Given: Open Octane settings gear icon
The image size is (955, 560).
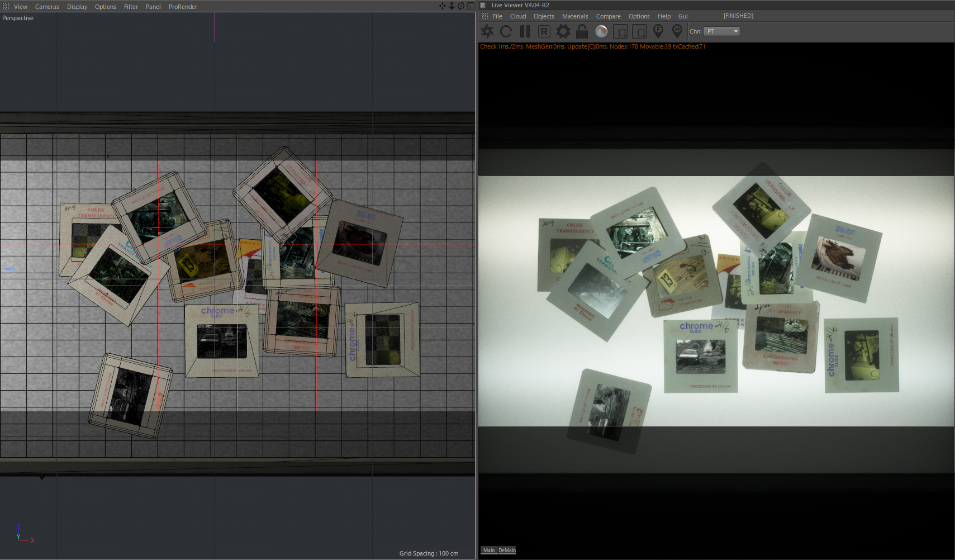Looking at the screenshot, I should [x=563, y=31].
